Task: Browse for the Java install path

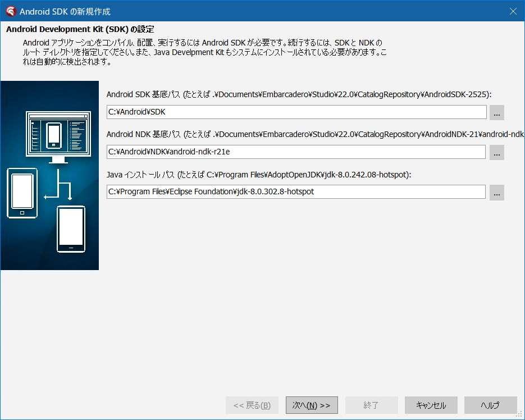Action: click(x=496, y=193)
